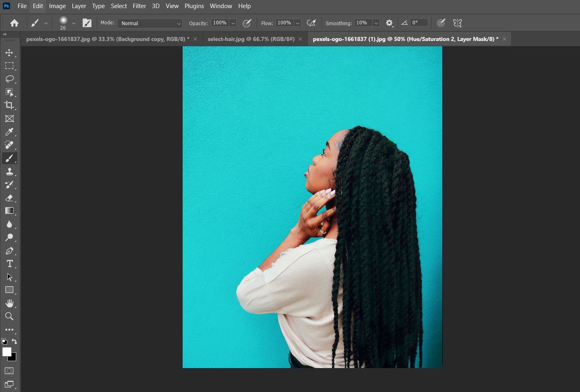Screen dimensions: 580x392
Task: Select the Move tool
Action: coord(10,52)
